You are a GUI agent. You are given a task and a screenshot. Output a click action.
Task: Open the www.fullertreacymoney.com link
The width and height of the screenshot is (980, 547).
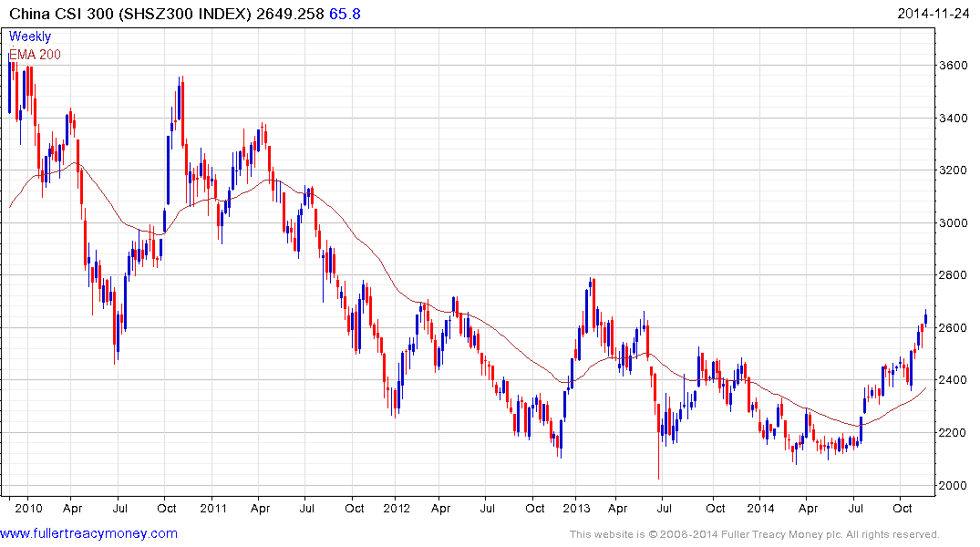coord(88,534)
